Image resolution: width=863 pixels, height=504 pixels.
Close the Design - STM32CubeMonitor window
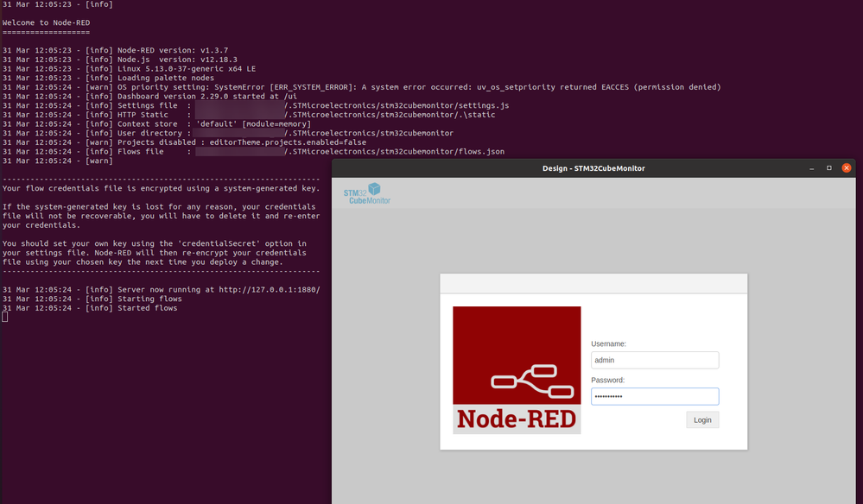847,168
